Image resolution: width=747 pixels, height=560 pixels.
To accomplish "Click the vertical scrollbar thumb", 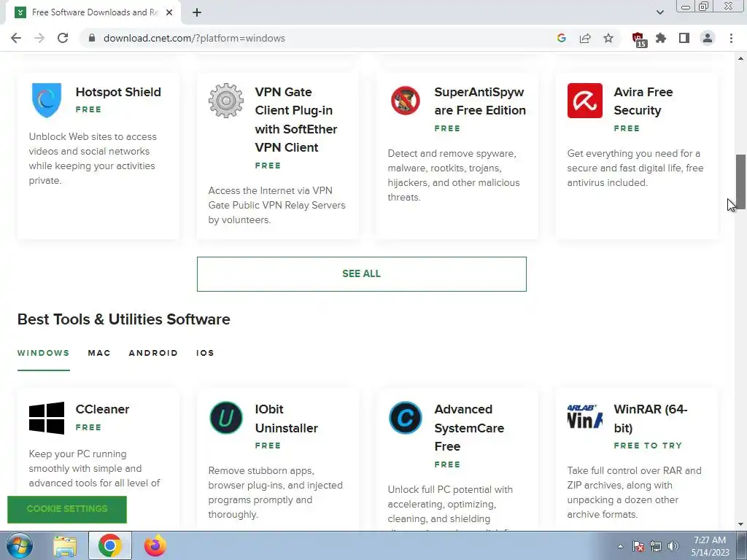I will tap(741, 182).
